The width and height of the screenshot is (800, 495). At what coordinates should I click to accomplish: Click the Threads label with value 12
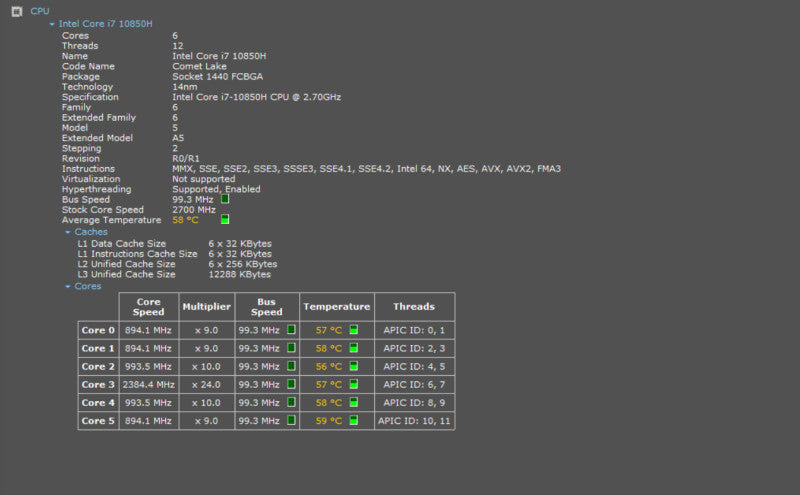tap(80, 46)
